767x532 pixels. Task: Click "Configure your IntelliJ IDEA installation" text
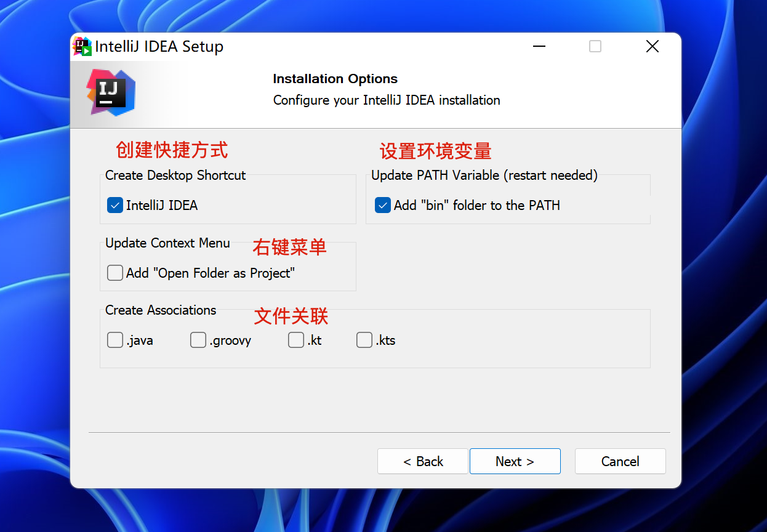click(387, 100)
